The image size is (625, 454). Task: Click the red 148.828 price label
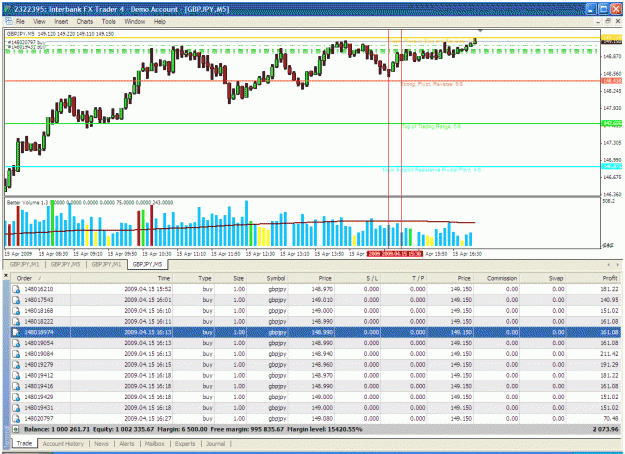[x=611, y=81]
